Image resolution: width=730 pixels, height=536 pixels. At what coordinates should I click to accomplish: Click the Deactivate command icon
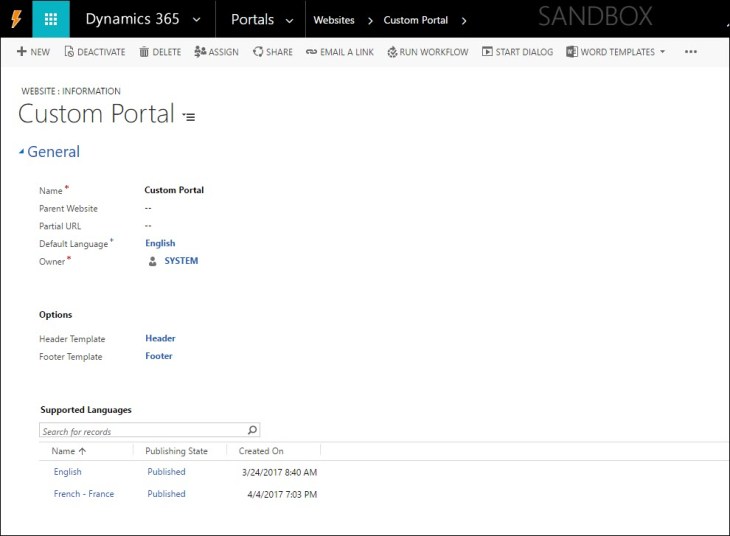click(x=69, y=52)
